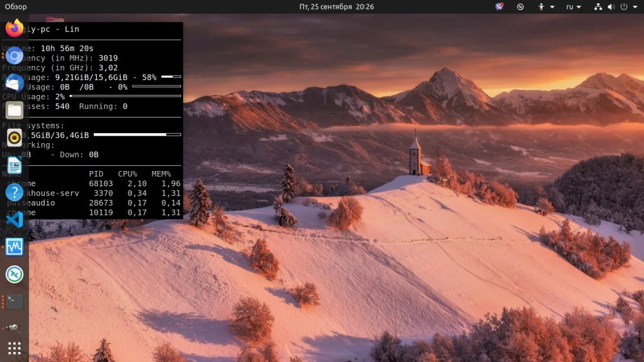The width and height of the screenshot is (644, 362).
Task: Open the Help application icon
Action: tap(14, 192)
